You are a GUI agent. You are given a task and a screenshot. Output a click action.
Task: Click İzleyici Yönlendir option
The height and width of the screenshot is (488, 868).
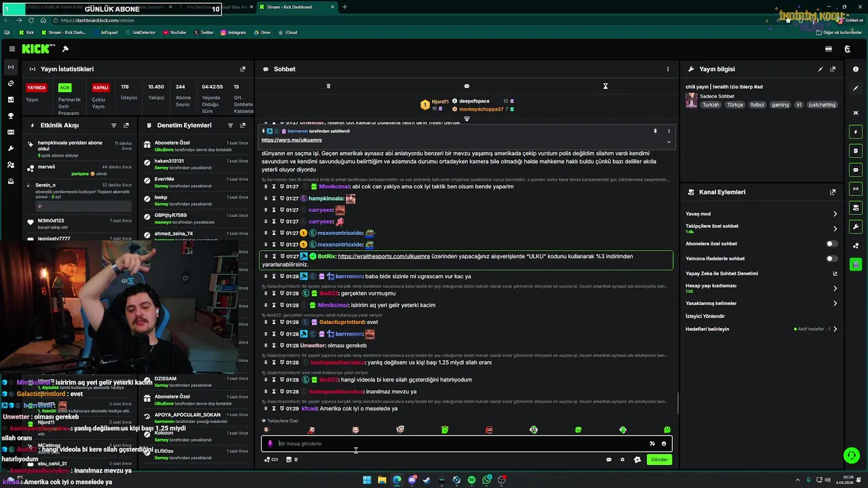pos(705,316)
